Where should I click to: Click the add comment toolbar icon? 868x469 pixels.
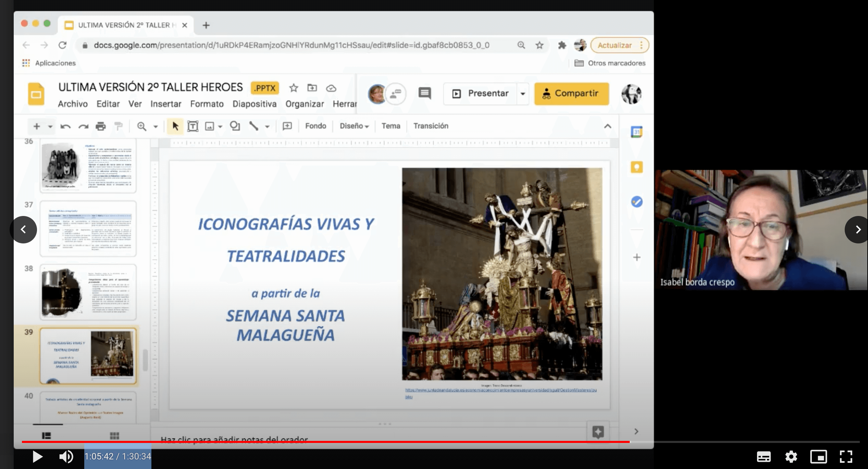pyautogui.click(x=287, y=126)
